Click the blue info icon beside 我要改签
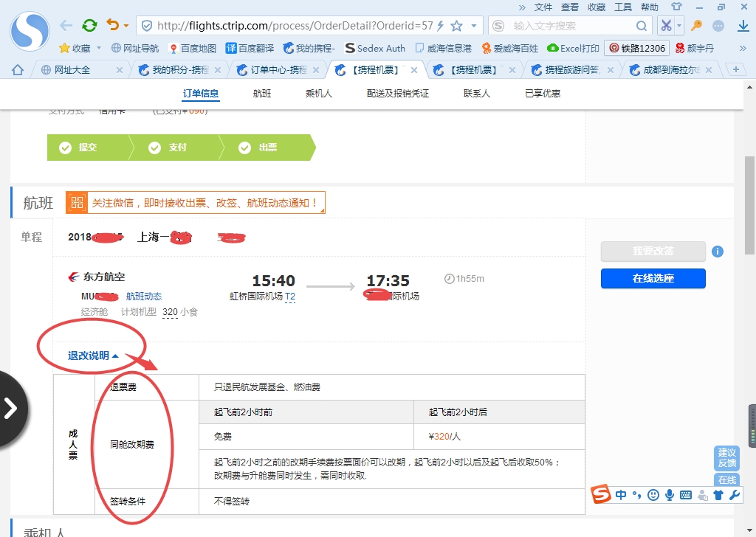Viewport: 756px width, 537px height. [718, 252]
